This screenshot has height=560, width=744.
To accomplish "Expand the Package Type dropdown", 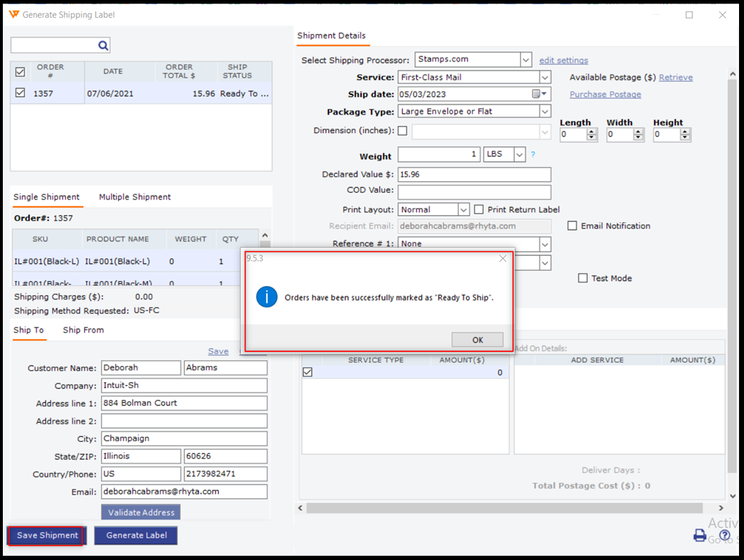I will click(544, 111).
